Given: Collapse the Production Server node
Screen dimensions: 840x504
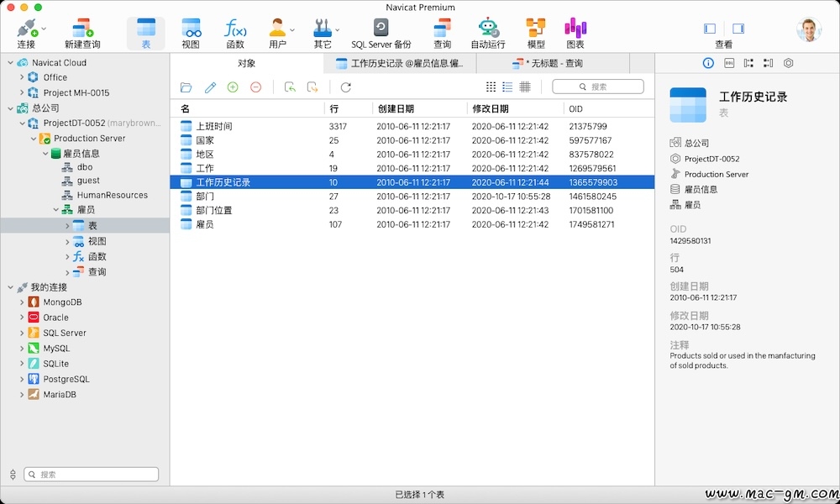Looking at the screenshot, I should (x=34, y=139).
